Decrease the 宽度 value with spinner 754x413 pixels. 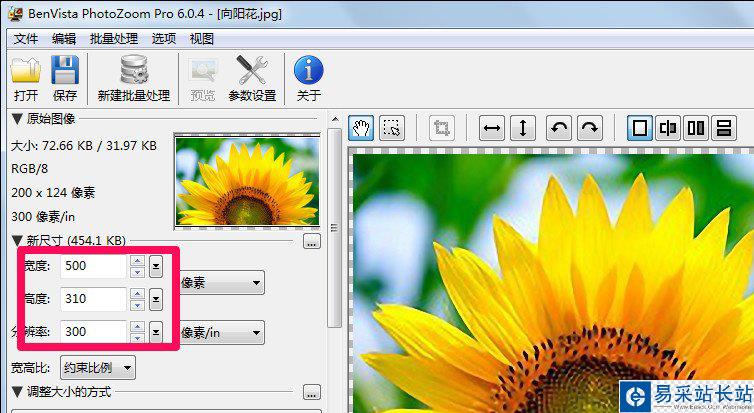pyautogui.click(x=137, y=272)
